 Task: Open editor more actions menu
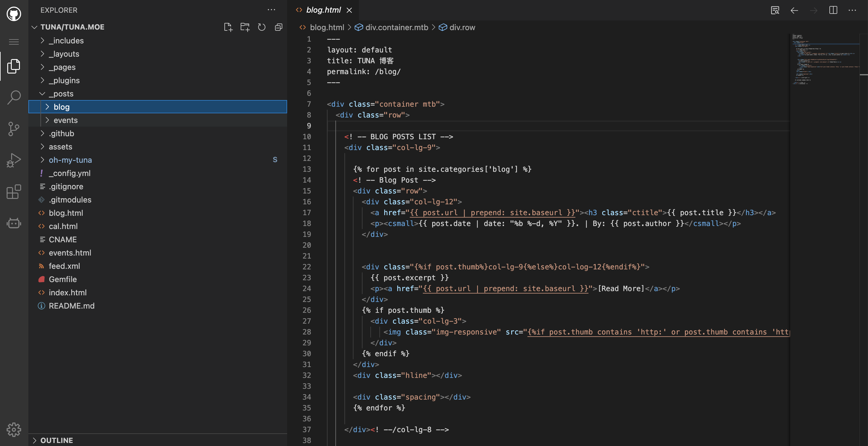[852, 10]
